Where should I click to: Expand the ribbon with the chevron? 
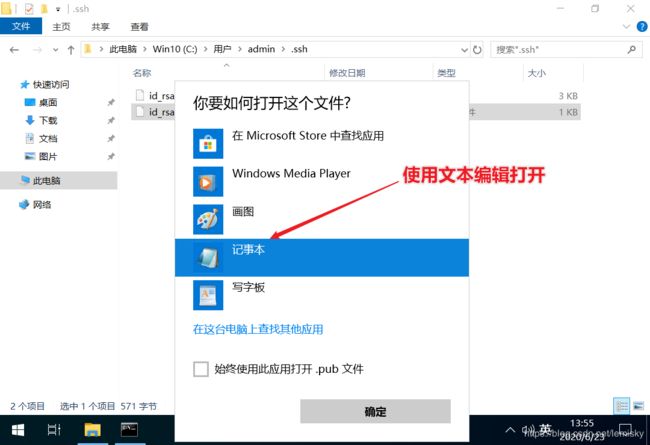(x=626, y=27)
